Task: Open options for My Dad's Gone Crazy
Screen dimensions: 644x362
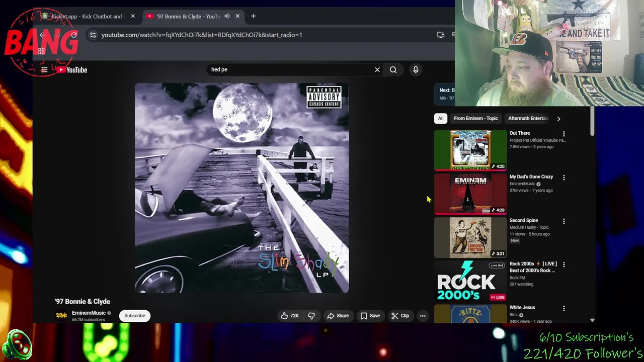Action: tap(564, 178)
